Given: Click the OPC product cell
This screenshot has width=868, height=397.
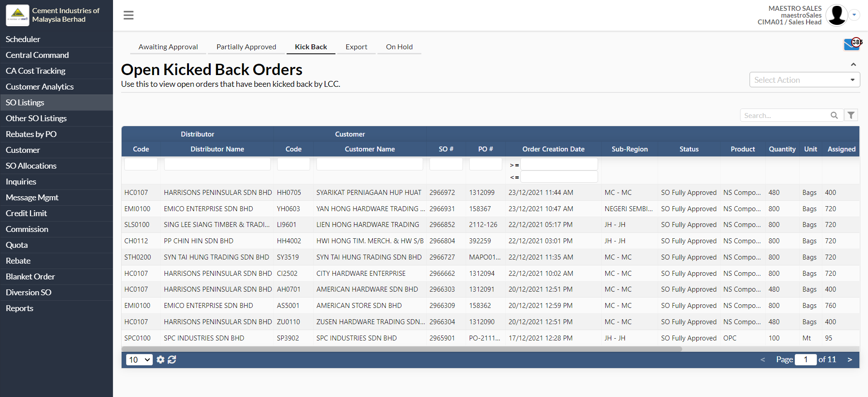Looking at the screenshot, I should 730,338.
